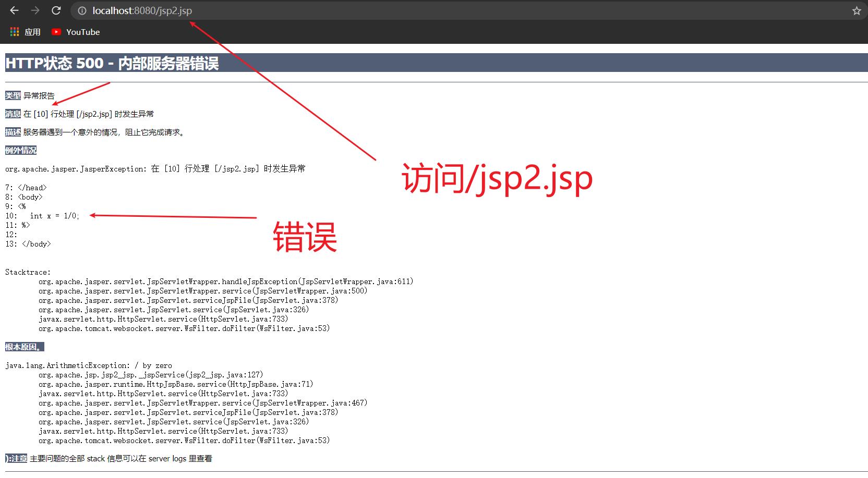
Task: Click the 异常报告 text
Action: [x=39, y=95]
